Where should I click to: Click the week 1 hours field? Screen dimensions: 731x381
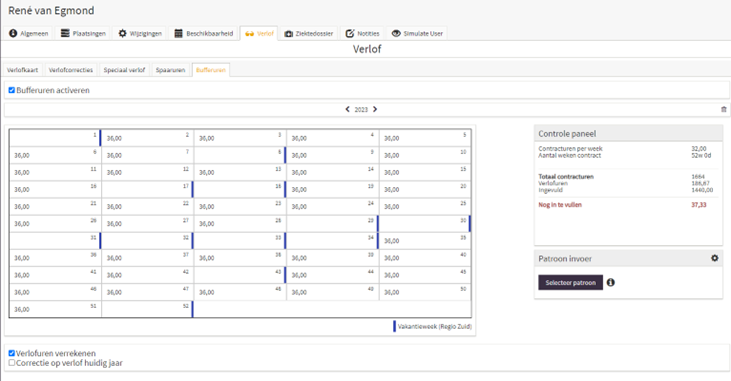[55, 138]
